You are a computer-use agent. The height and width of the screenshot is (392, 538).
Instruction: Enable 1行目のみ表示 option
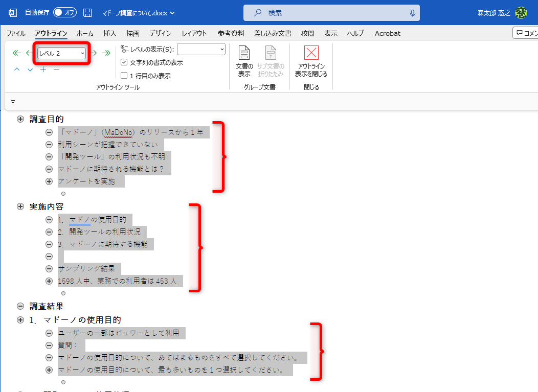[124, 75]
